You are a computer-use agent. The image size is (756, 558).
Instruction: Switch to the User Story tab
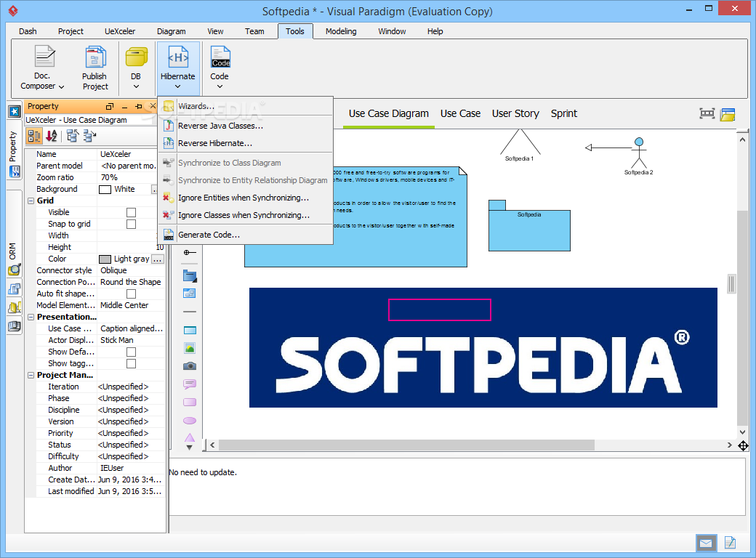[x=515, y=114]
